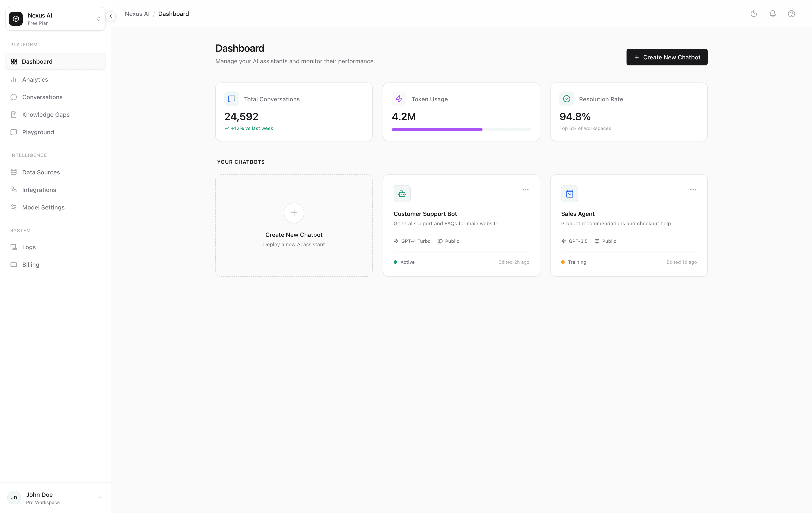Open Data Sources section
This screenshot has width=812, height=513.
tap(55, 172)
